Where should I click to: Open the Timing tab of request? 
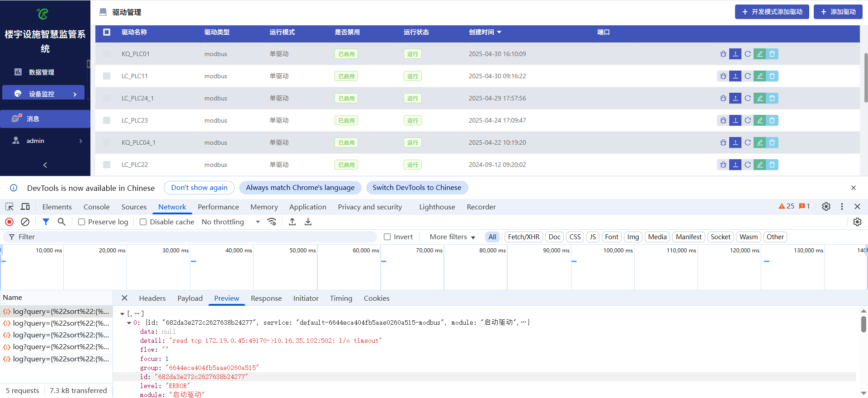click(x=341, y=298)
